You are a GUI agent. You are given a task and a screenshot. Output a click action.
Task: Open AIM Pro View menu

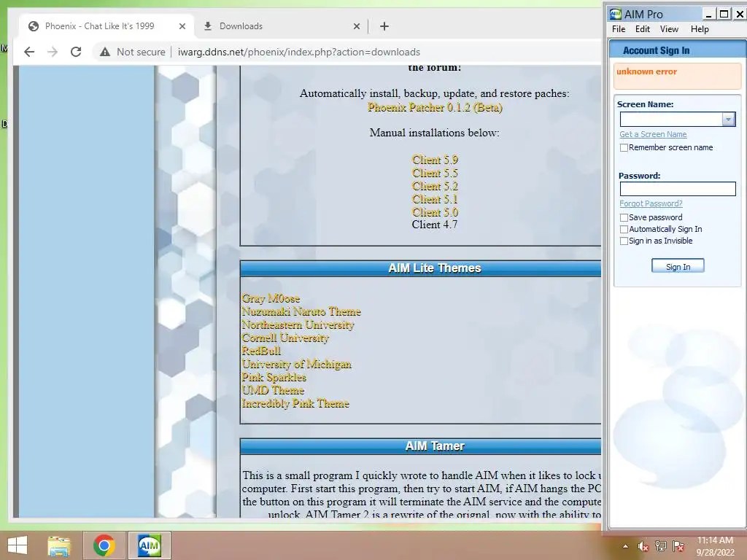click(669, 29)
